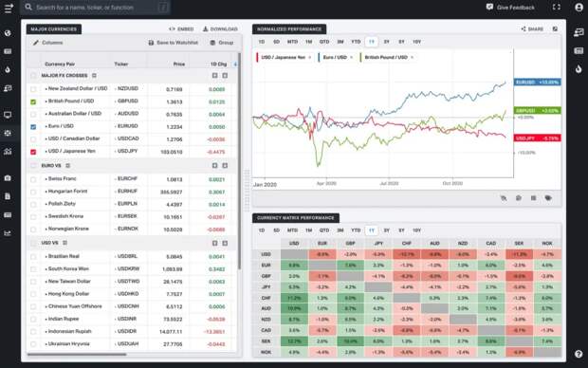Check the Swiss Franc row checkbox
Viewport: 588px width, 368px height.
pos(33,179)
